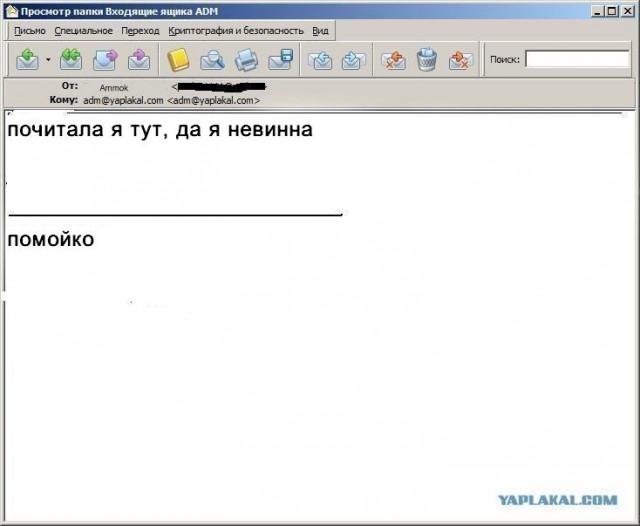Image resolution: width=640 pixels, height=526 pixels.
Task: Click envelope icon with orange right arrow and cross
Action: point(461,60)
